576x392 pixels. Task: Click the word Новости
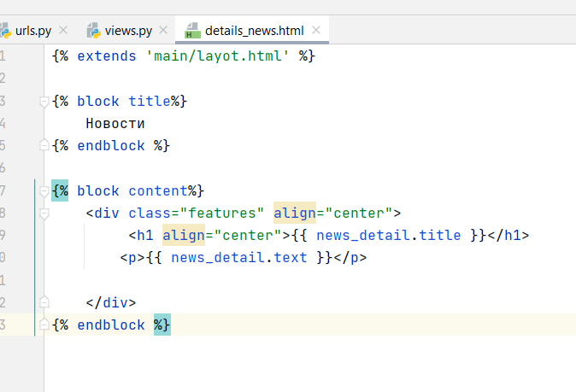pyautogui.click(x=115, y=124)
